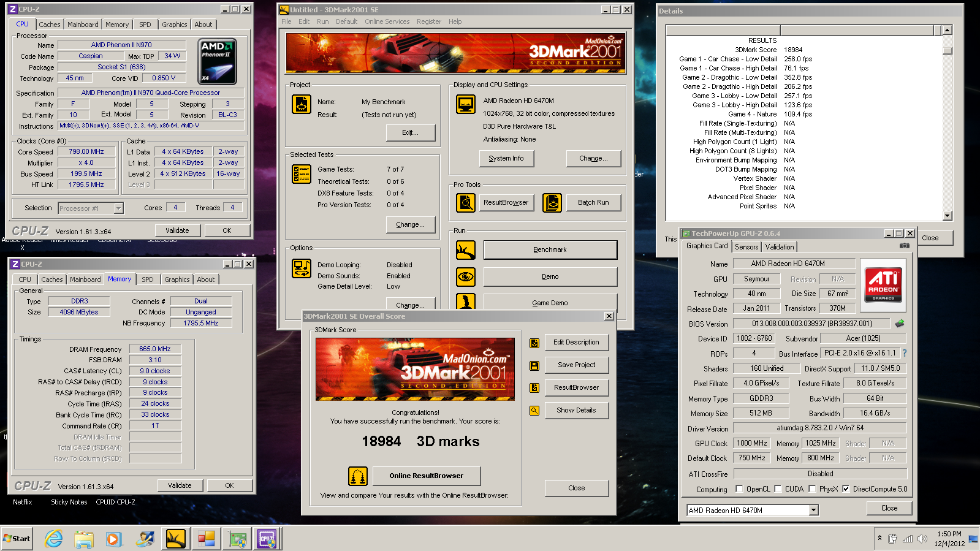Click the Details scrollbar down arrow
980x551 pixels.
coord(947,215)
